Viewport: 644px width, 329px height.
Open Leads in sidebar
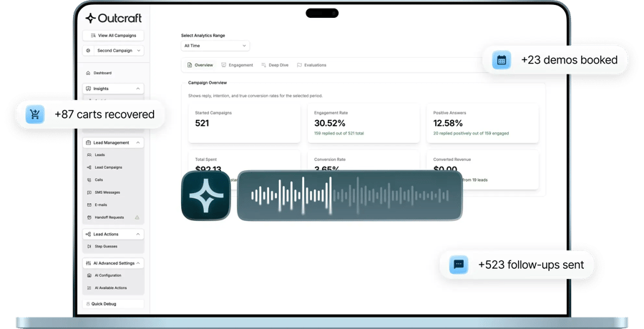point(99,155)
